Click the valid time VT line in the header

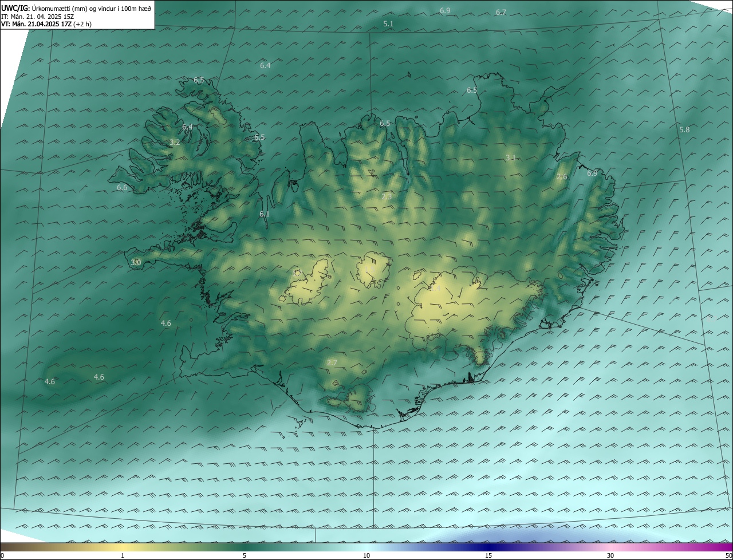pos(46,24)
